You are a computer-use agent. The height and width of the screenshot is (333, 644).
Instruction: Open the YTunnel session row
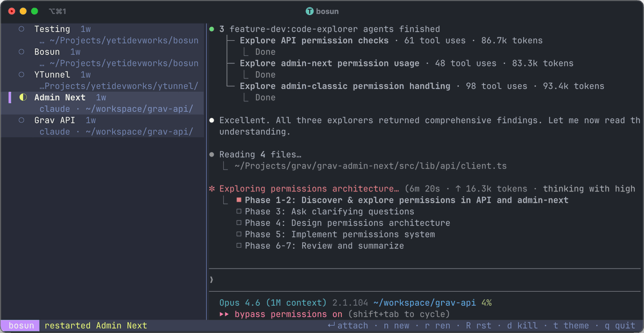(103, 80)
